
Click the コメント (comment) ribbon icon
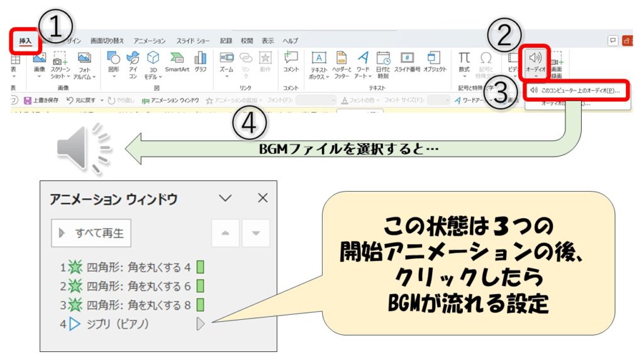click(291, 62)
